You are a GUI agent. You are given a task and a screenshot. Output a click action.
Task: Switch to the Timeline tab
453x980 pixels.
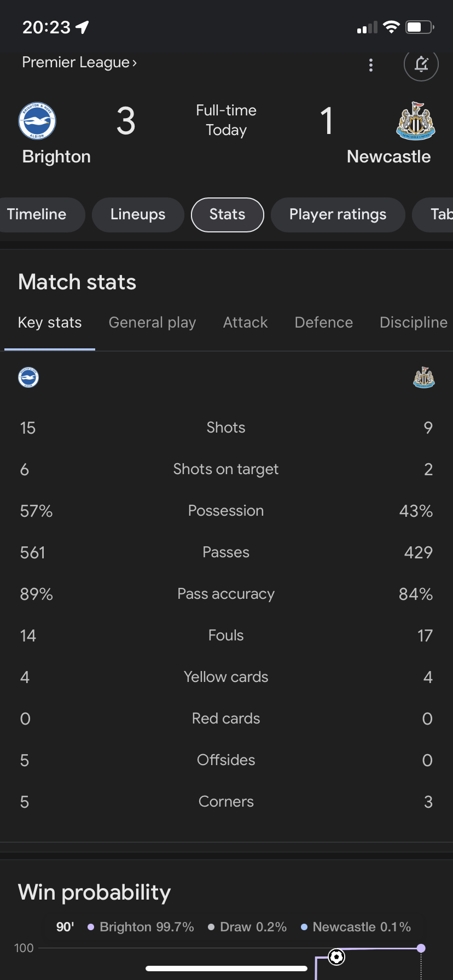point(37,214)
